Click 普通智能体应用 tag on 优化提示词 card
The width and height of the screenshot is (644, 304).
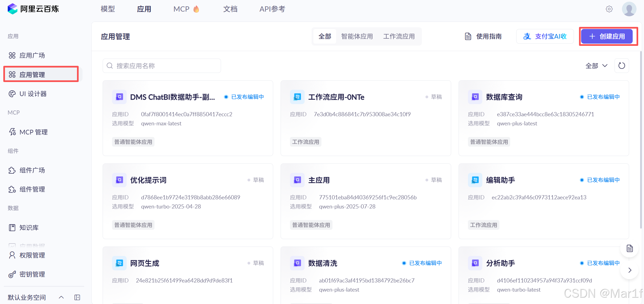tap(133, 225)
